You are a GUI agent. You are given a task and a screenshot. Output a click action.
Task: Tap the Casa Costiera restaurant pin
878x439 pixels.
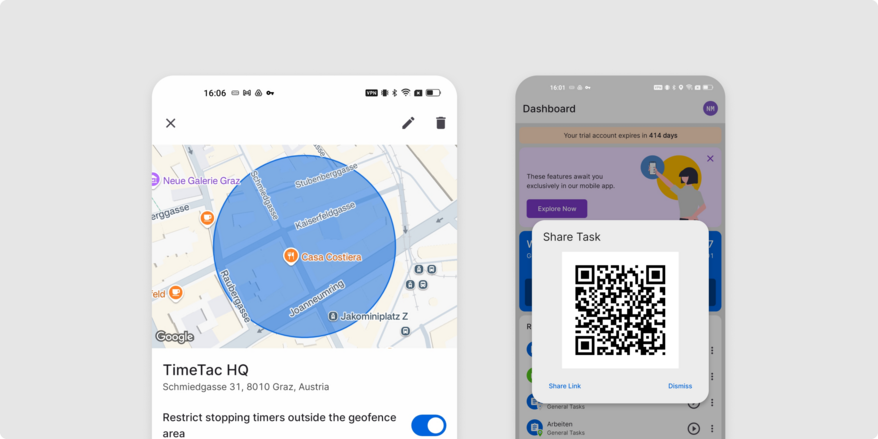(x=290, y=256)
